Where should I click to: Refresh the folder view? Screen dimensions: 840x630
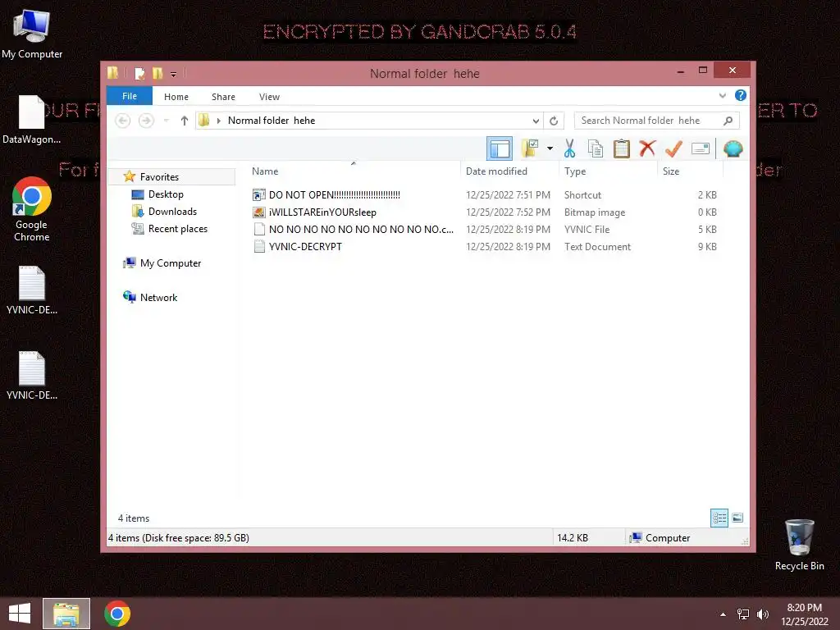554,121
